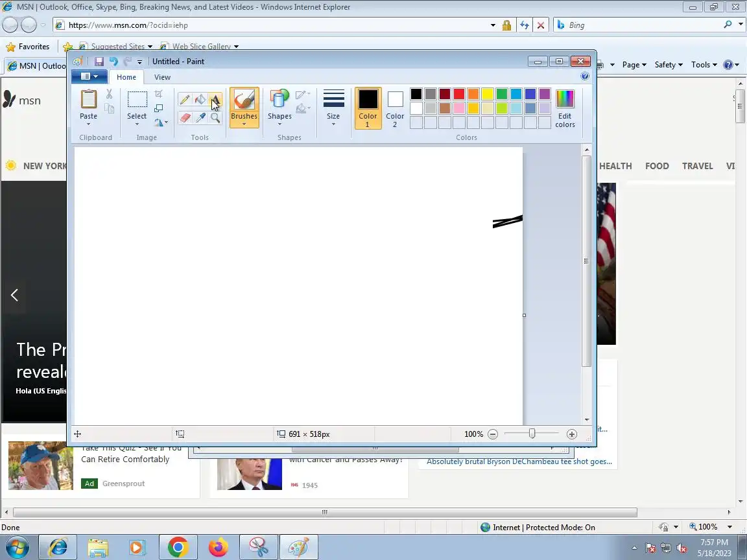747x560 pixels.
Task: Click the Crop icon in Image group
Action: (x=159, y=94)
